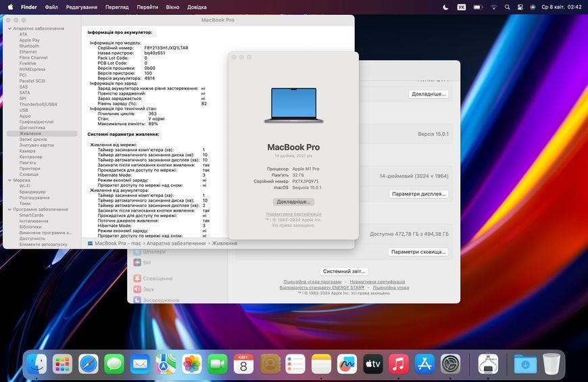This screenshot has height=382, width=588.
Task: Select Брандмауер under Мережа
Action: 32,192
